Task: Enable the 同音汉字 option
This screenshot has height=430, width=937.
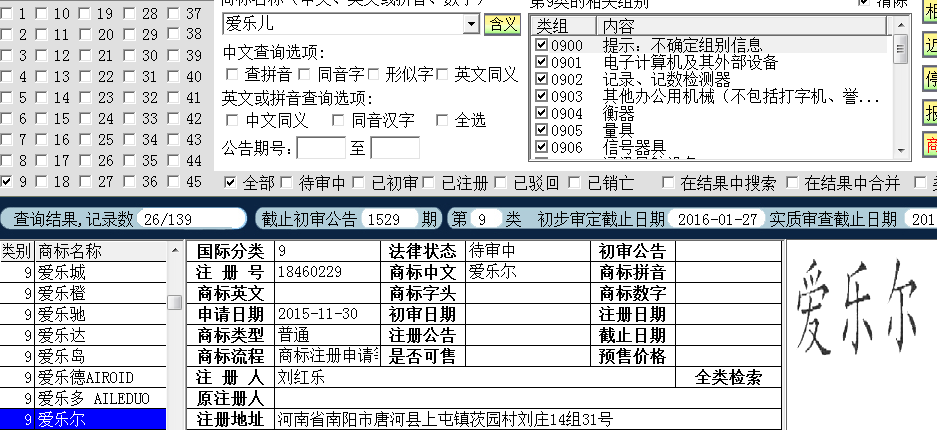Action: click(338, 121)
